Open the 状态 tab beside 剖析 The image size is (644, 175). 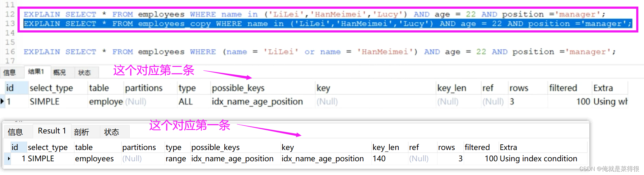tap(112, 132)
